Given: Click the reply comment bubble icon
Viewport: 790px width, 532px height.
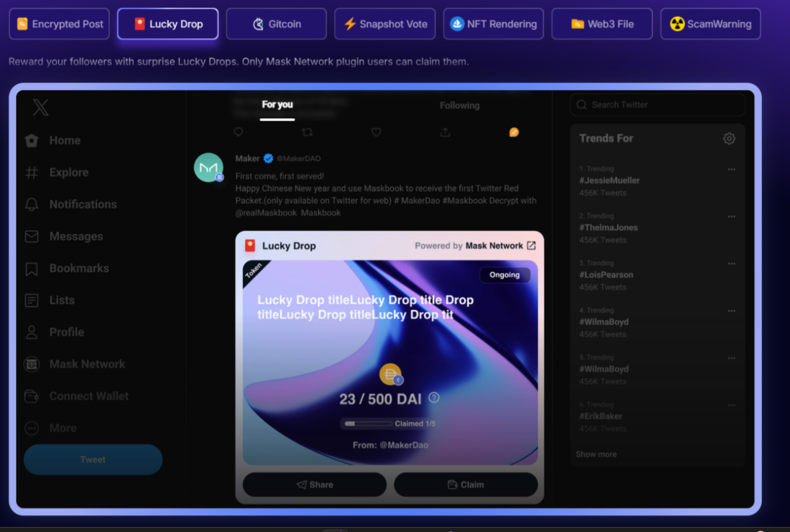Looking at the screenshot, I should 238,132.
